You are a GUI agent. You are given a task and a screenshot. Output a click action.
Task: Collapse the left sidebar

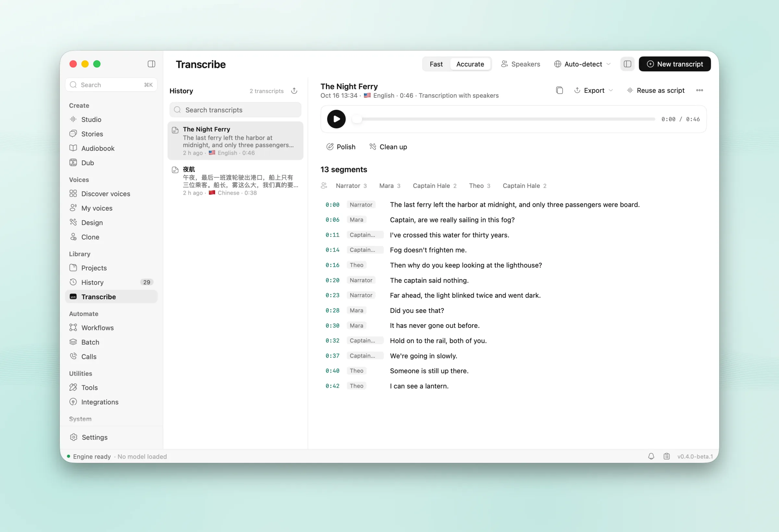click(152, 64)
